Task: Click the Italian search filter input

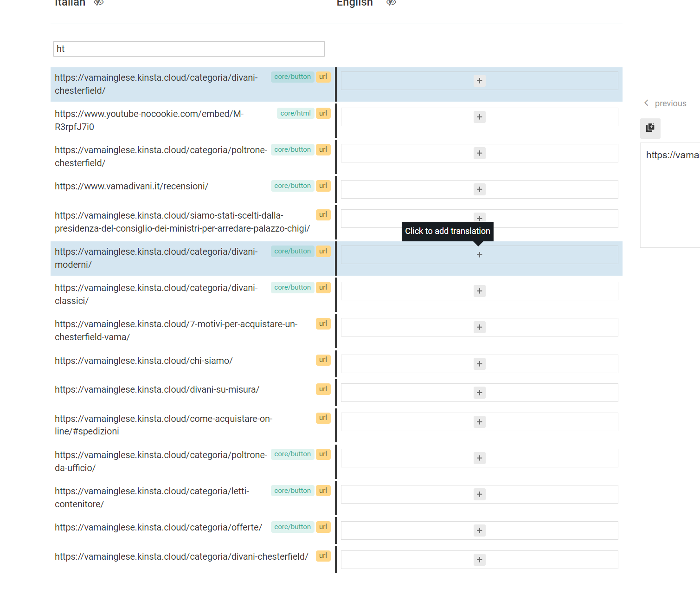Action: click(x=189, y=49)
